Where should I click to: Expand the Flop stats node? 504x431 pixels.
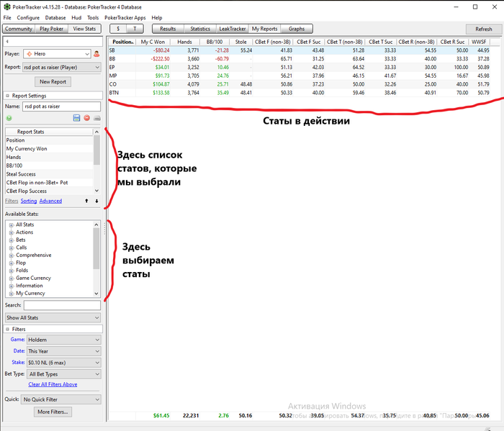click(x=12, y=263)
